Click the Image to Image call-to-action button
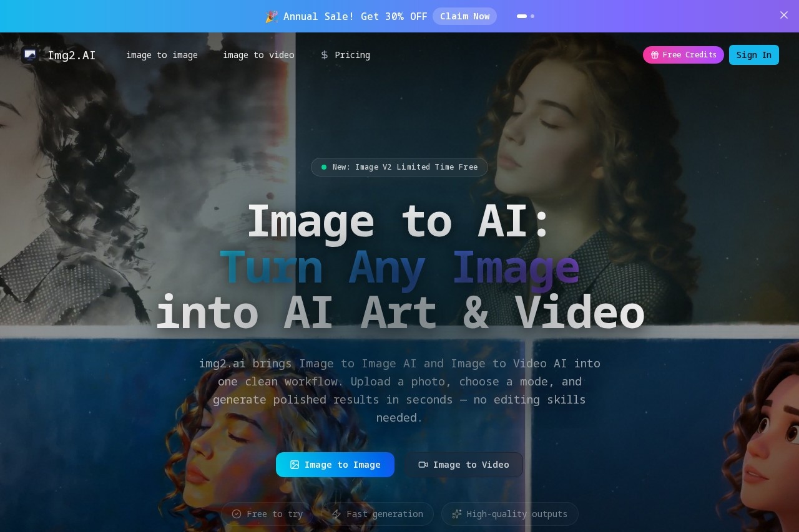Image resolution: width=799 pixels, height=532 pixels. coord(335,465)
